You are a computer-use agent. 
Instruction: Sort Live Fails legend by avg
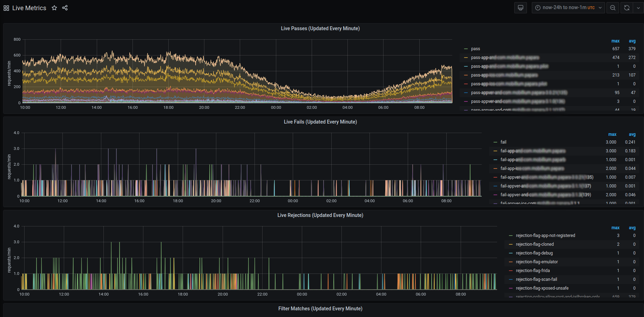click(632, 134)
